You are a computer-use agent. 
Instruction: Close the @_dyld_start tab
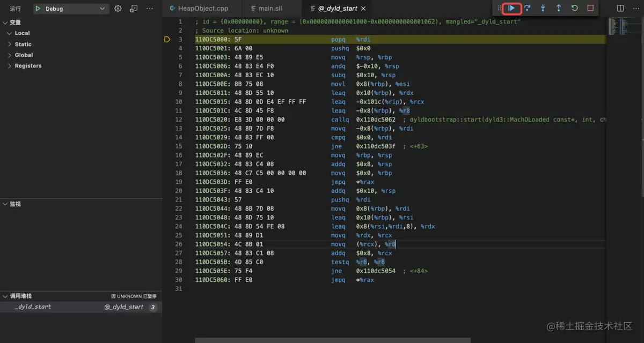[x=363, y=9]
